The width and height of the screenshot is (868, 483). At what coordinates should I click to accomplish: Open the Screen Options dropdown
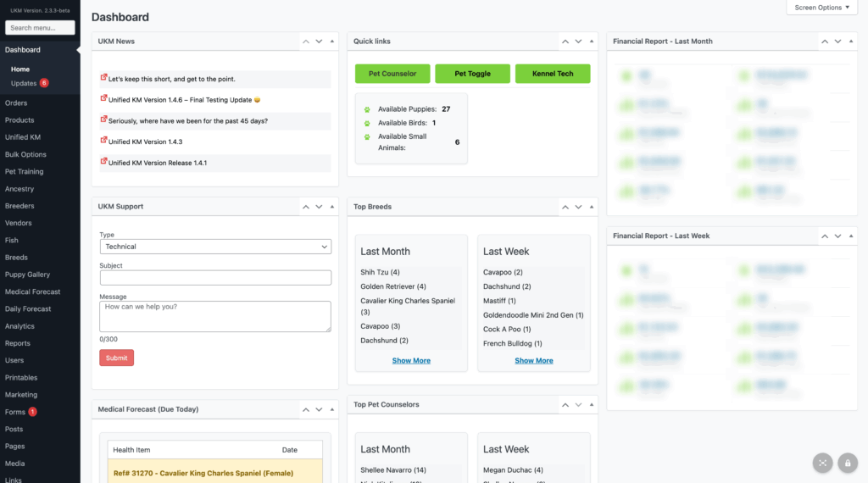(x=821, y=8)
